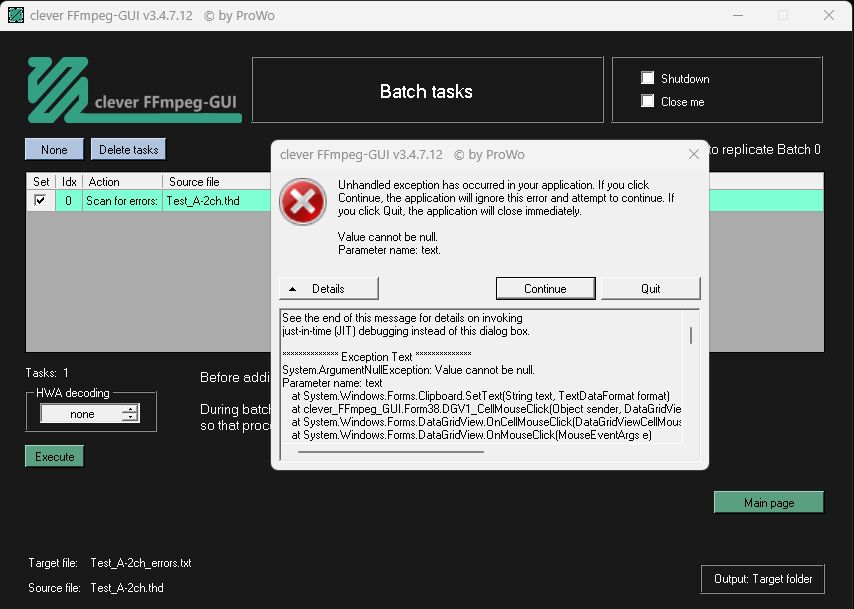Click Source file Test_A-2ch.thd at bottom
Viewport: 854px width, 609px height.
point(127,588)
